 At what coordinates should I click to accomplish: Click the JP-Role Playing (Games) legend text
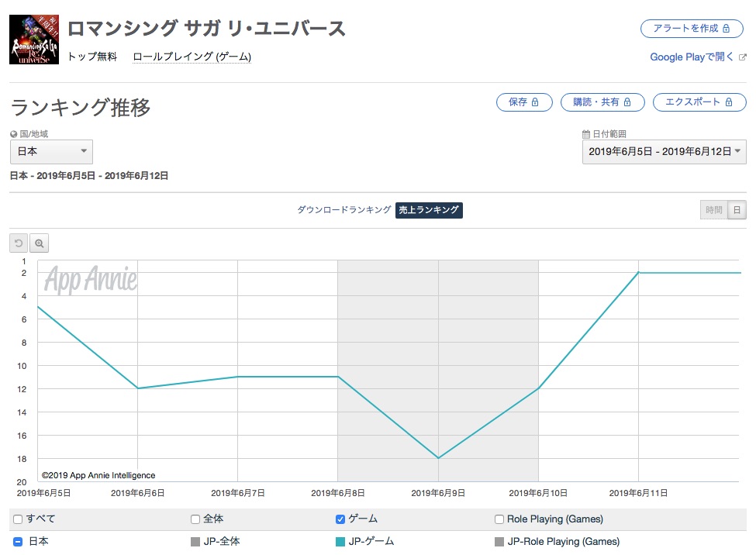click(563, 542)
